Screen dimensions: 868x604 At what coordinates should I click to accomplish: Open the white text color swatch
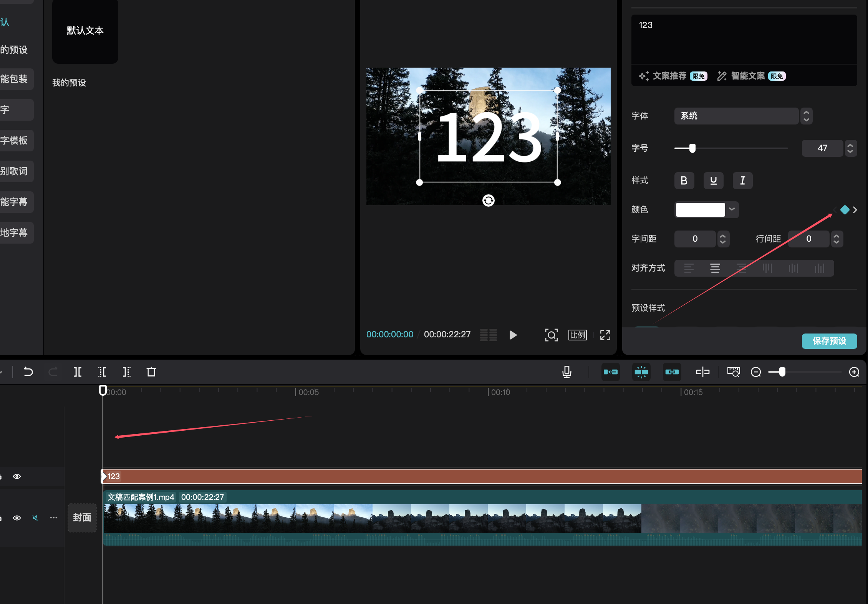coord(701,210)
